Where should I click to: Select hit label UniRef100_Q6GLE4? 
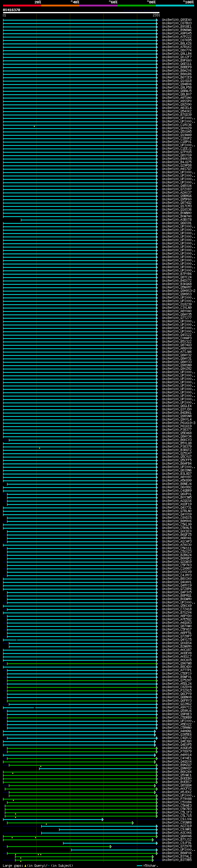point(177,406)
